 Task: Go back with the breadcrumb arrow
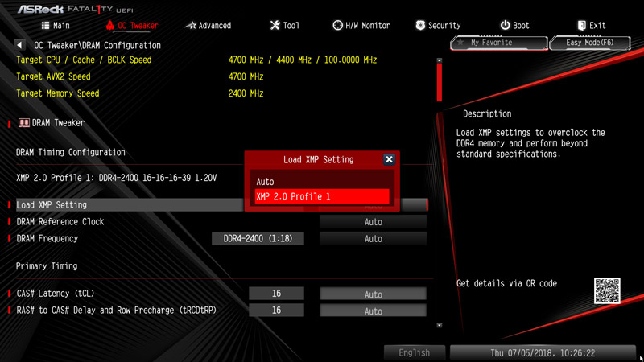[x=19, y=45]
